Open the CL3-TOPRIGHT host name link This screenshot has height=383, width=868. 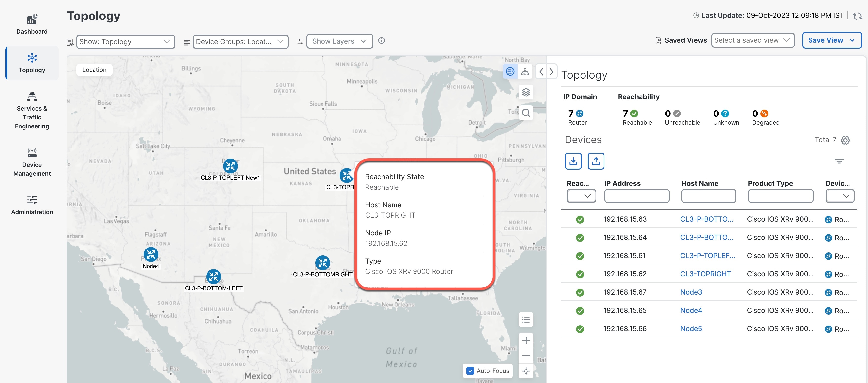(x=705, y=274)
